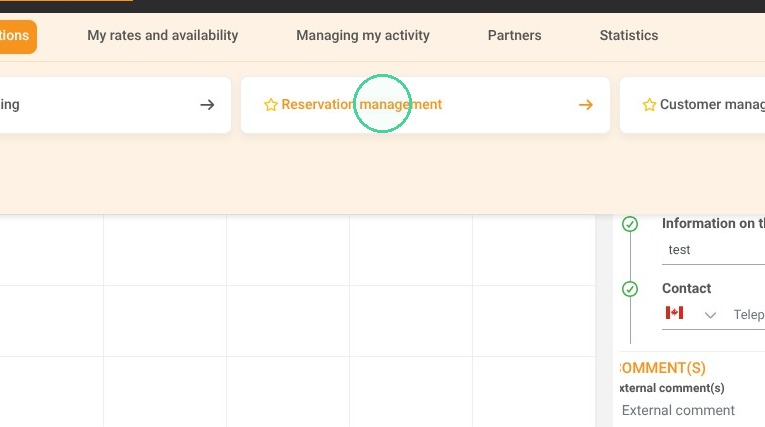Open the Statistics menu
Viewport: 765px width, 427px height.
pyautogui.click(x=628, y=36)
